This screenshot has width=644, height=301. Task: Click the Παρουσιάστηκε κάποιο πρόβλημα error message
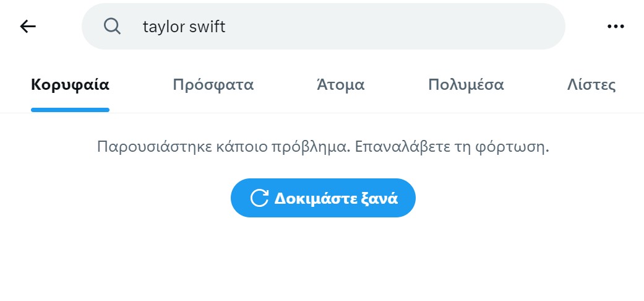223,147
